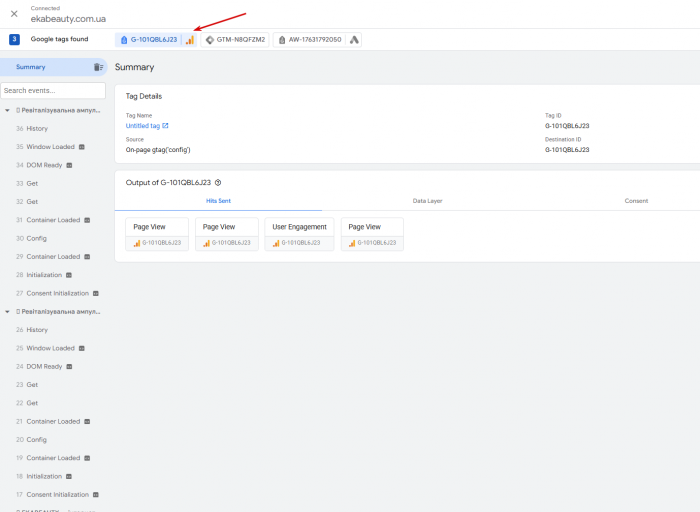Viewport: 700px width, 512px height.
Task: Click the Analytics icon in the first Page View card
Action: 137,243
